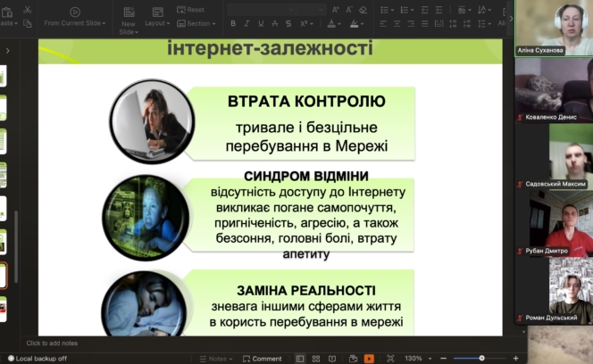The image size is (593, 364).
Task: Select Аліна Суханова's video tile
Action: click(554, 27)
